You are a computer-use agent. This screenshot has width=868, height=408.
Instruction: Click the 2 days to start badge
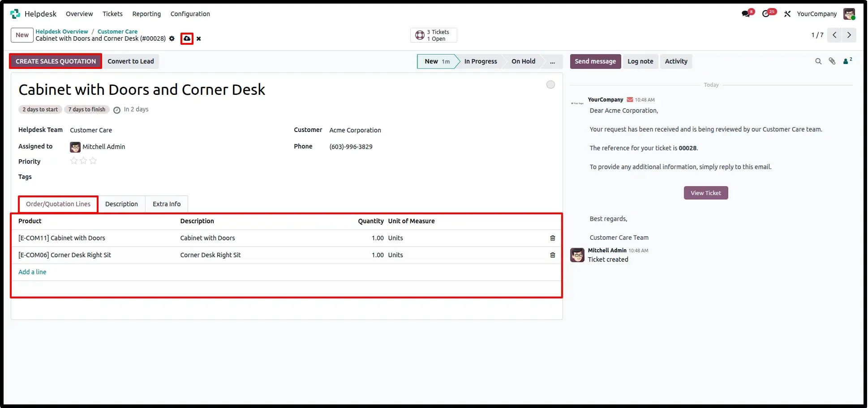point(40,110)
